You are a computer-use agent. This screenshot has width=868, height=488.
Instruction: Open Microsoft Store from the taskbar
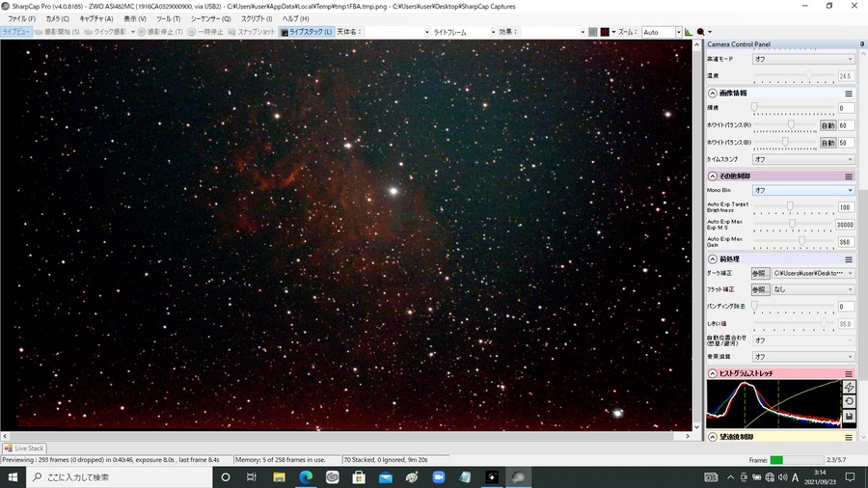pos(359,477)
